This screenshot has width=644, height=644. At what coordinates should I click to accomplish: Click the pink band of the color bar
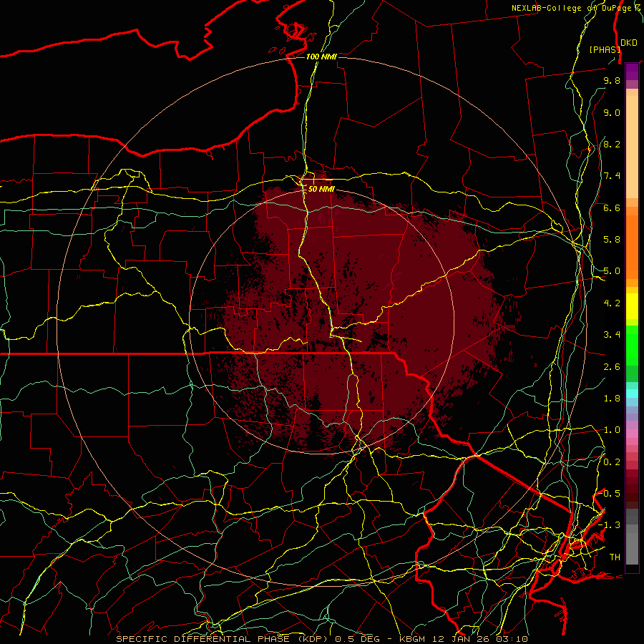pyautogui.click(x=632, y=434)
